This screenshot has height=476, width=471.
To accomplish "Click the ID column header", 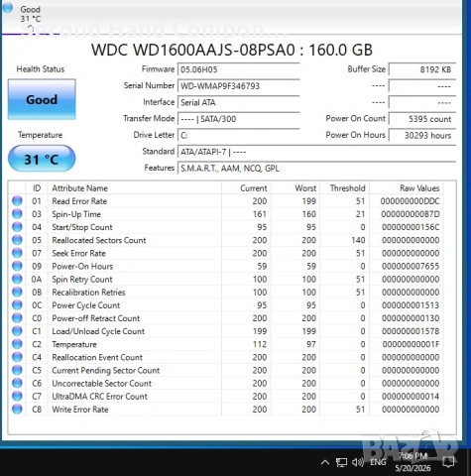I will click(37, 188).
